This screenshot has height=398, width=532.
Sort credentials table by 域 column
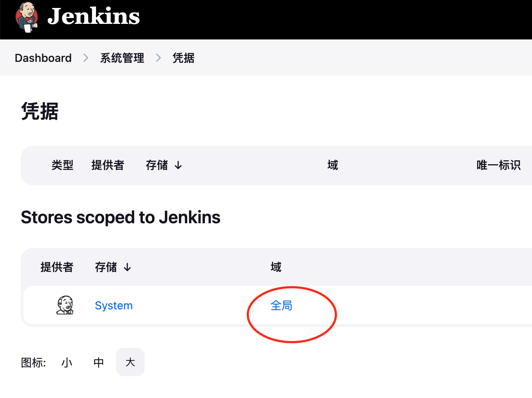(x=332, y=165)
